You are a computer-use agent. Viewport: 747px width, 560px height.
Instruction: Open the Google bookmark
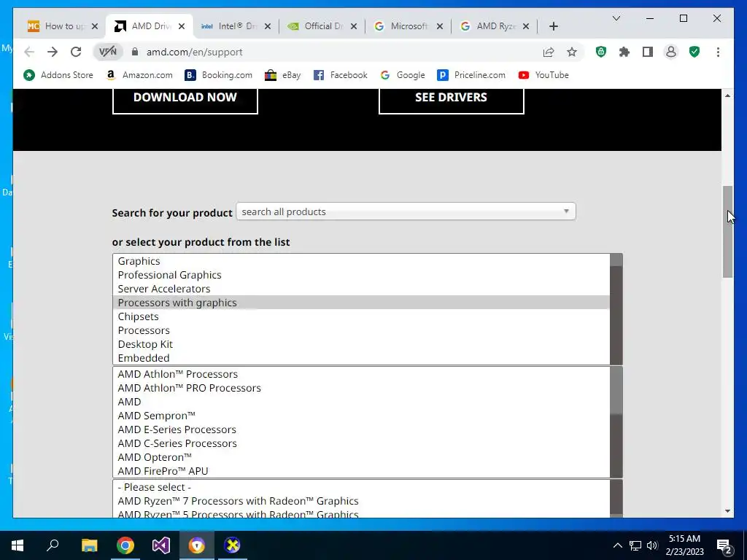[x=403, y=75]
